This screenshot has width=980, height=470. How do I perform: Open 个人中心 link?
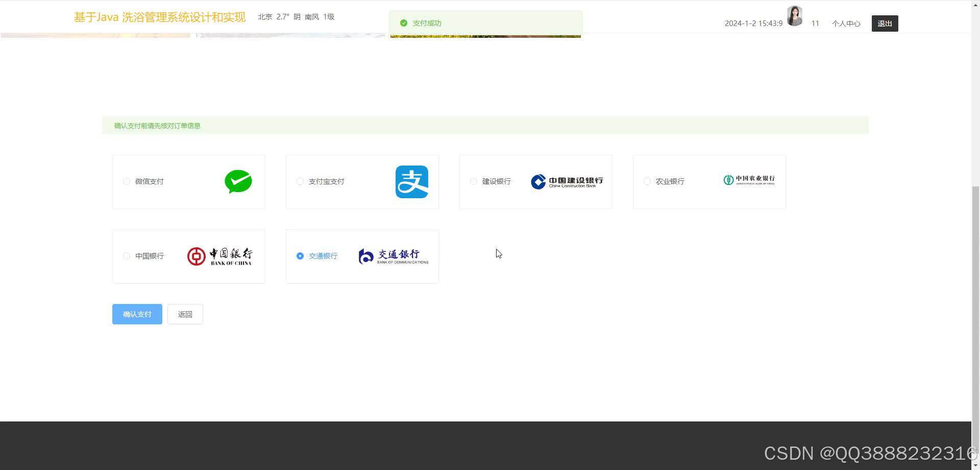click(x=846, y=24)
